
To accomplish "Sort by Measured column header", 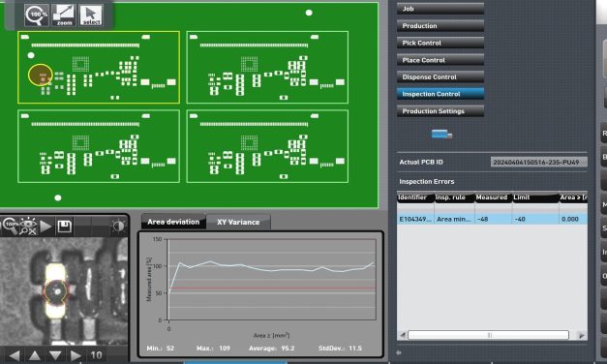I will tap(493, 197).
